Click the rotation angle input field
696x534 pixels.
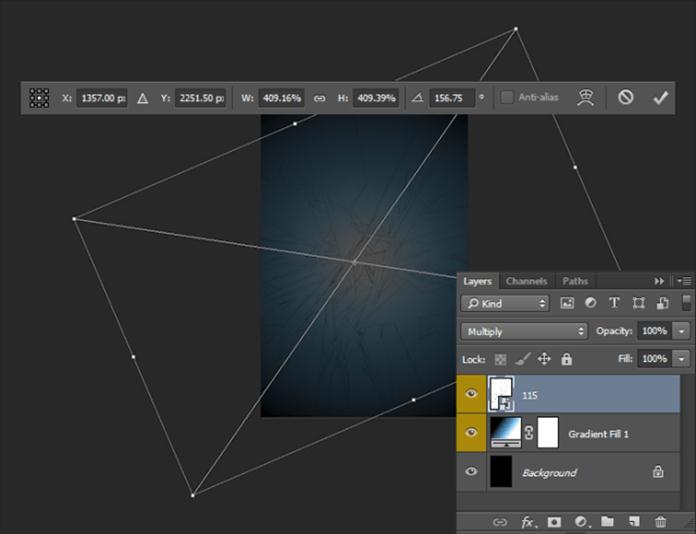pos(452,98)
